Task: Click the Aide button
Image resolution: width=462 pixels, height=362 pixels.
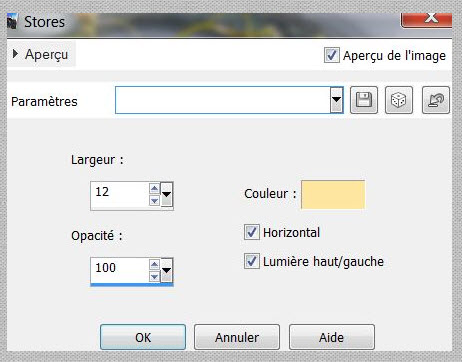Action: (x=332, y=337)
